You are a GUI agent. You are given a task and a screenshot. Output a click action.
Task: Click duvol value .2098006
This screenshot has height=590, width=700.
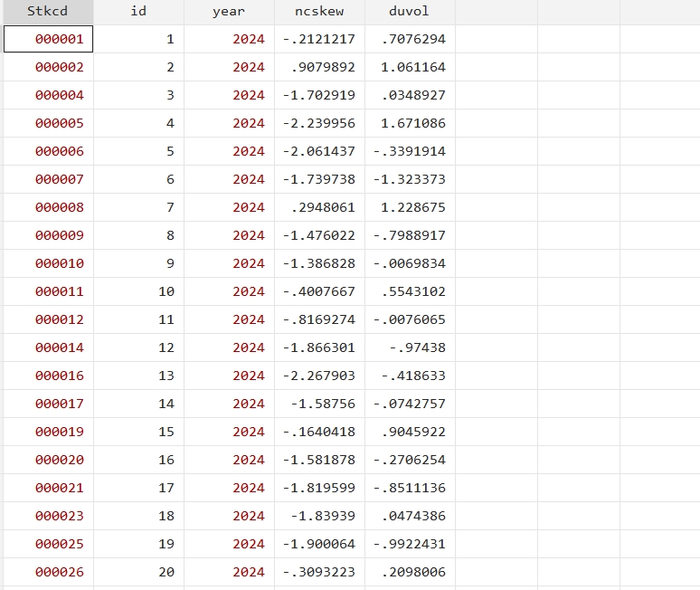click(x=410, y=572)
